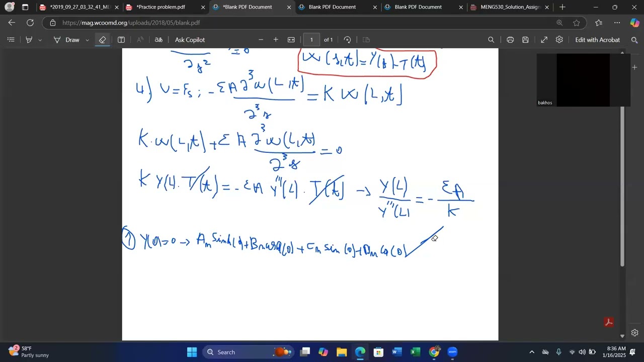Image resolution: width=644 pixels, height=362 pixels.
Task: Open Word from the taskbar
Action: [x=397, y=352]
